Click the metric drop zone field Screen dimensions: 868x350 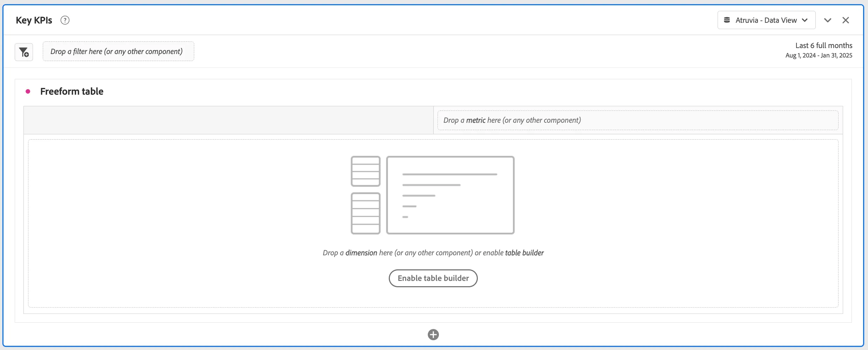[x=638, y=120]
